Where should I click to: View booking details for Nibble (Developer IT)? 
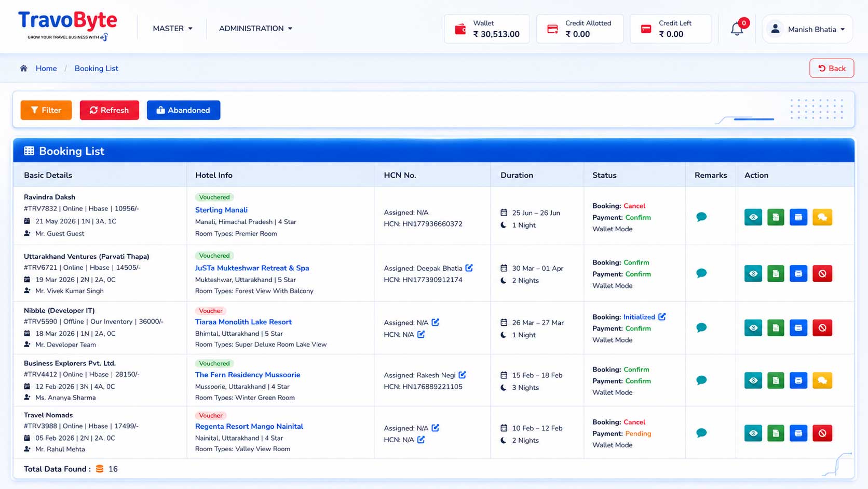753,328
